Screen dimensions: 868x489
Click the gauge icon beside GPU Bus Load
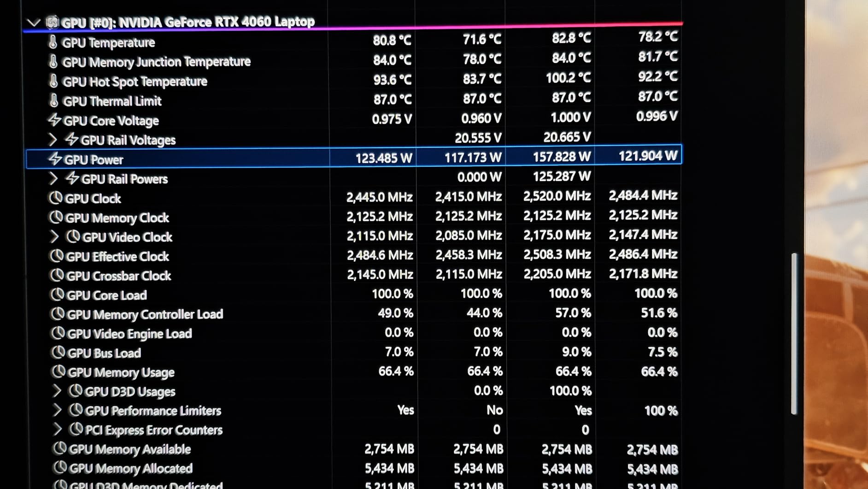pyautogui.click(x=58, y=352)
